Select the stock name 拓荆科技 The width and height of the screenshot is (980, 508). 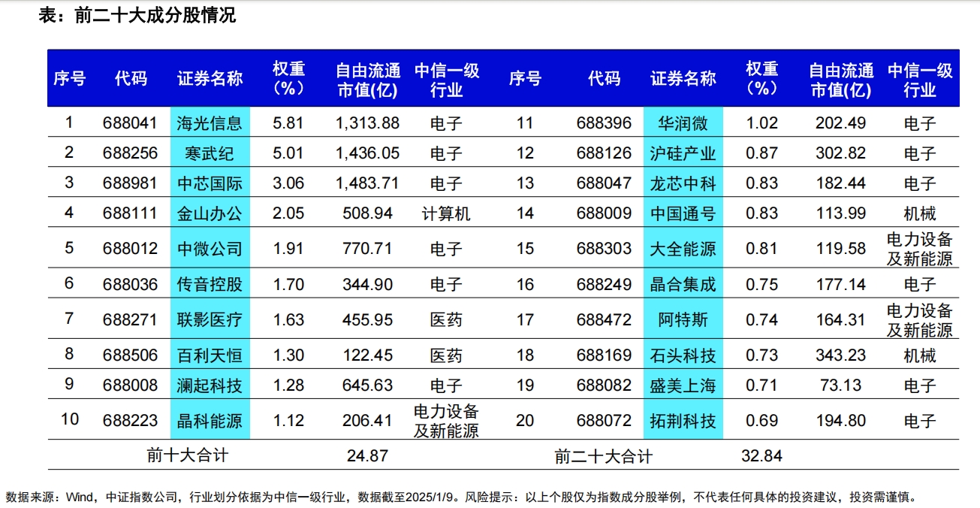[x=683, y=421]
